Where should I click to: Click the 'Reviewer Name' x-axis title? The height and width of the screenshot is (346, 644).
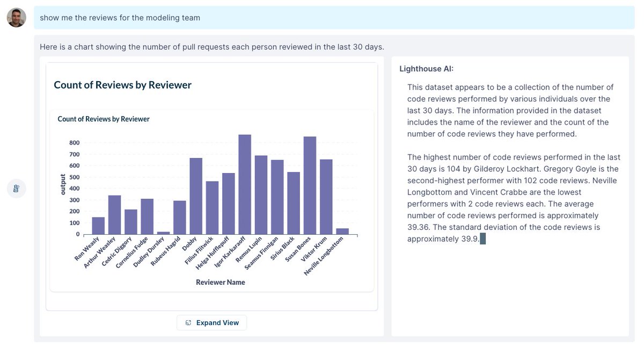(221, 282)
